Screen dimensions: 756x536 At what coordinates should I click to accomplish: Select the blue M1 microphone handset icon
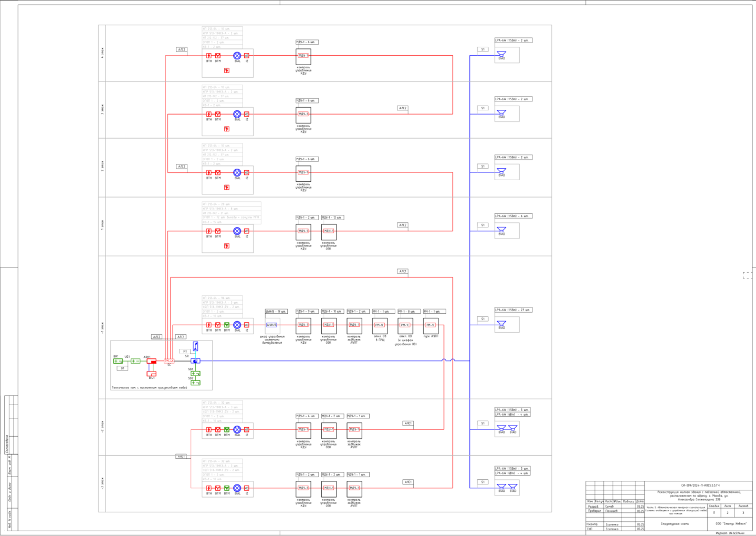coord(196,346)
